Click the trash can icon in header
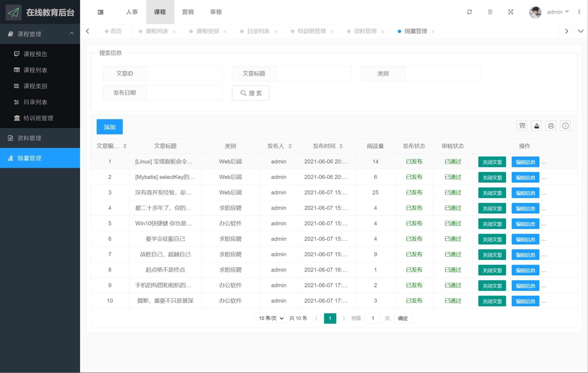Image resolution: width=588 pixels, height=373 pixels. pos(490,12)
